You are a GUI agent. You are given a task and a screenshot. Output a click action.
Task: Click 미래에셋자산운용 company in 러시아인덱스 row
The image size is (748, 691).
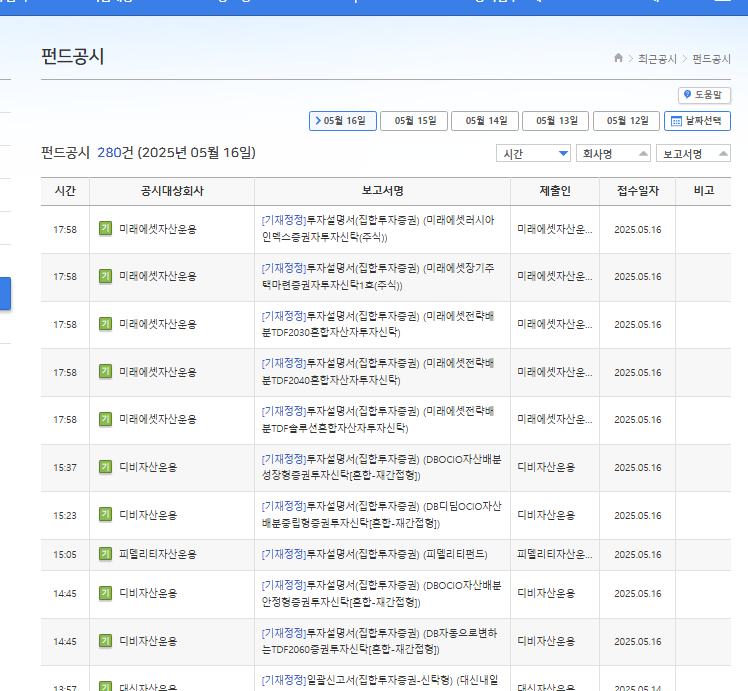click(157, 229)
